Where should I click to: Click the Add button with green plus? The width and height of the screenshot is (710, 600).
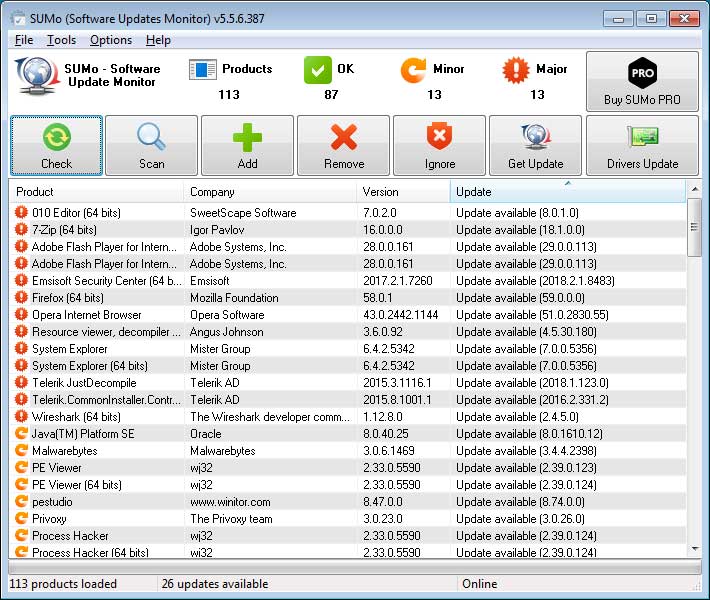247,145
